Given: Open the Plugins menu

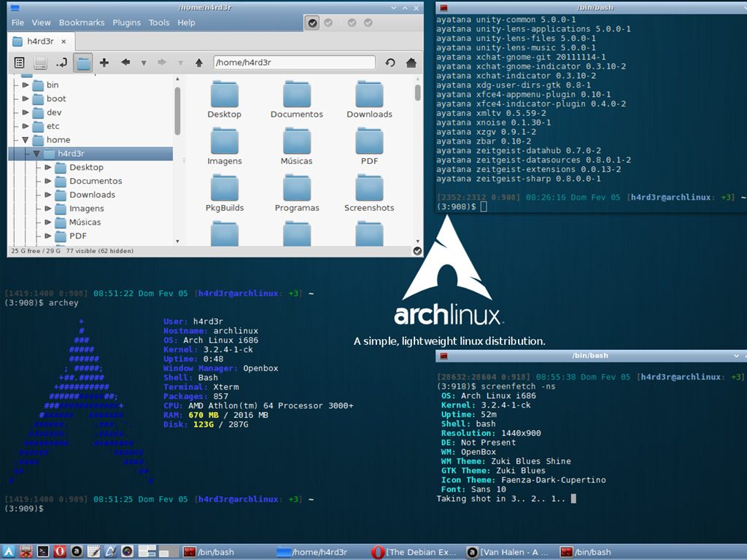Looking at the screenshot, I should 126,23.
